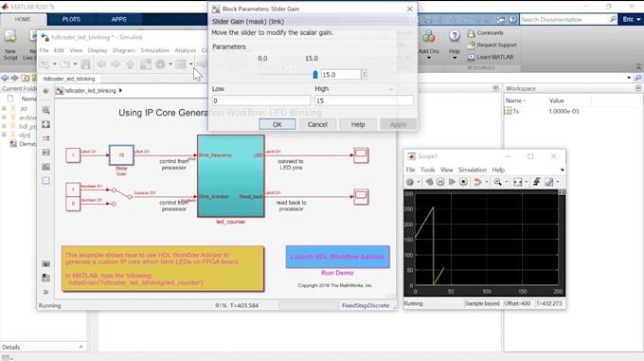Click the slider gain value field 15.0
Screen dimensions: 644x361
(x=341, y=74)
